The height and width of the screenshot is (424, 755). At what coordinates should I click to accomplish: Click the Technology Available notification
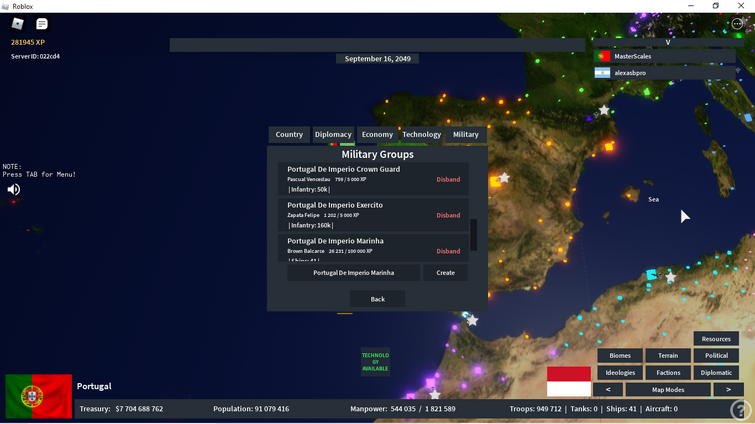pyautogui.click(x=375, y=362)
